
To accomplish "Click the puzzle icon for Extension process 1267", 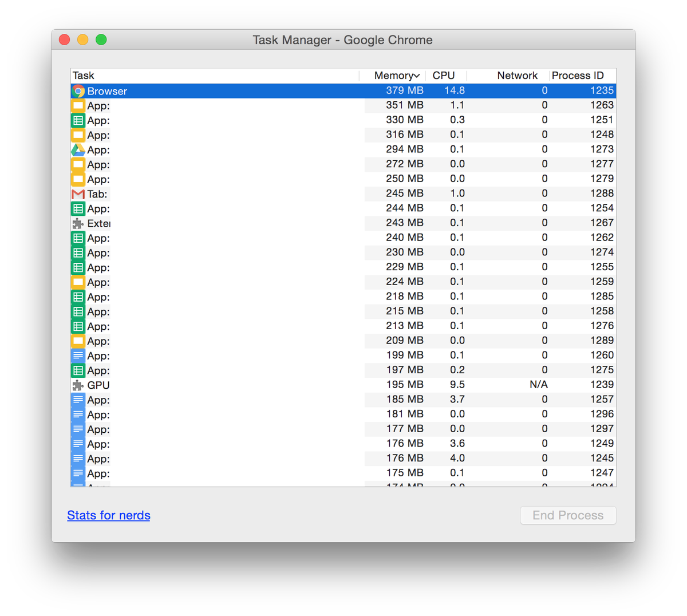I will pos(78,223).
